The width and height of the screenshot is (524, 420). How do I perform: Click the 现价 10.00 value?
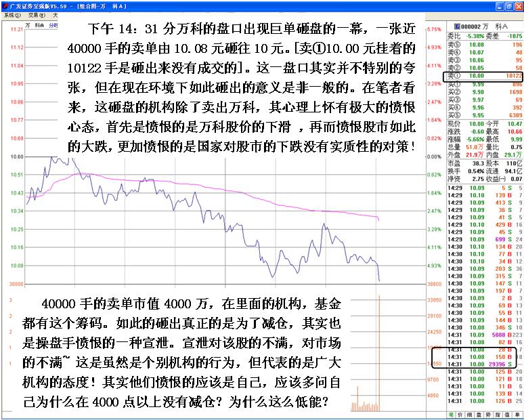click(477, 124)
